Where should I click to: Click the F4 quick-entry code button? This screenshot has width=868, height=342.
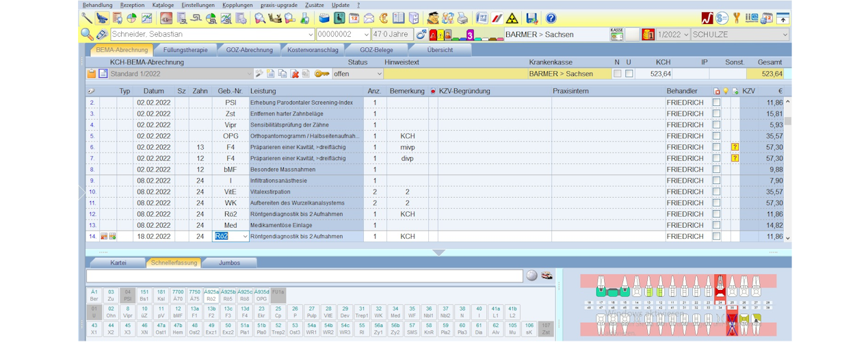coord(244,312)
